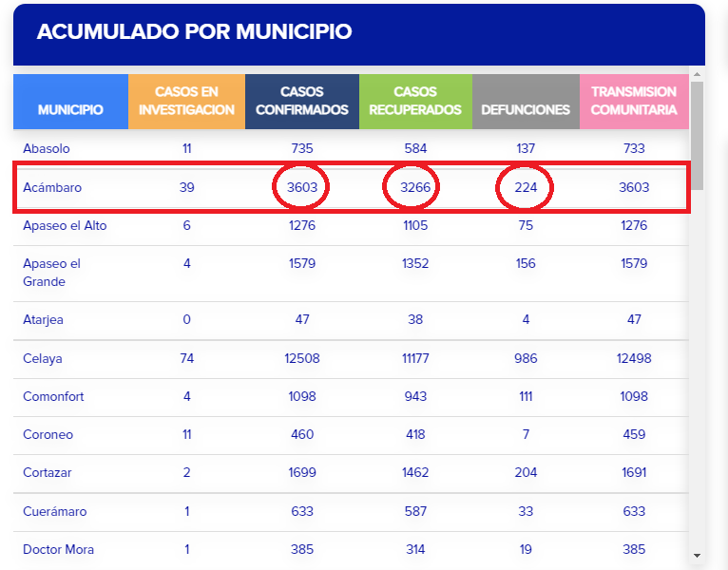Select the TRANSMISION COMUNITARIA header

[x=634, y=101]
